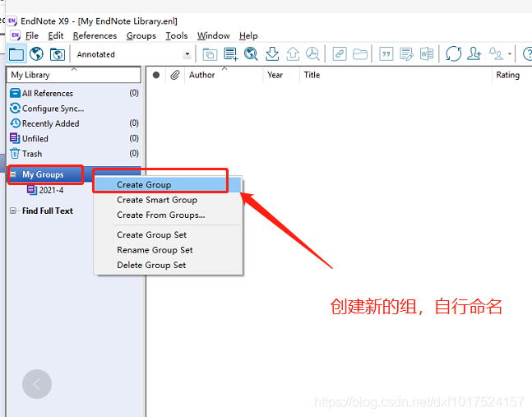Open the Edit menu
The width and height of the screenshot is (532, 417).
(56, 35)
